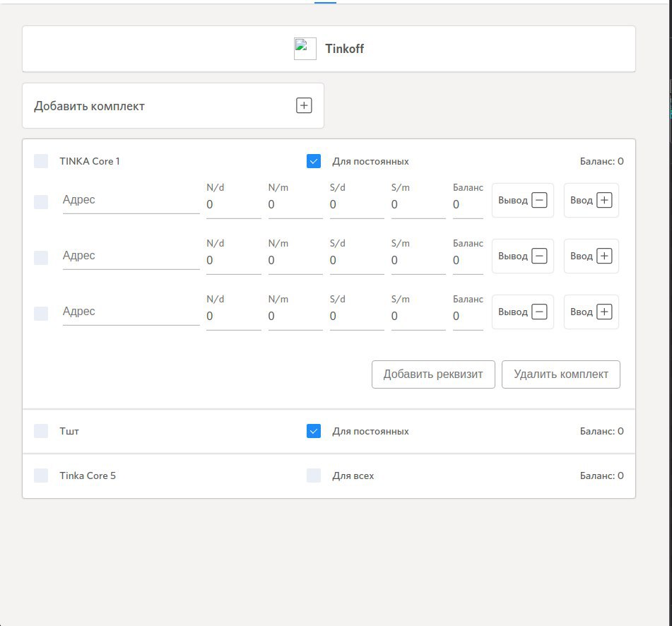Click the Ввод label in the third row
The image size is (672, 626).
[x=581, y=312]
